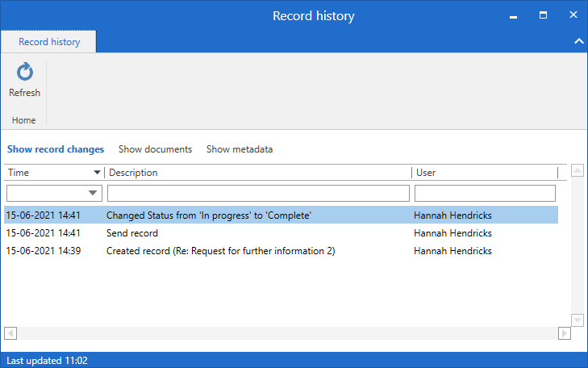Sort by the Description column header

click(258, 173)
